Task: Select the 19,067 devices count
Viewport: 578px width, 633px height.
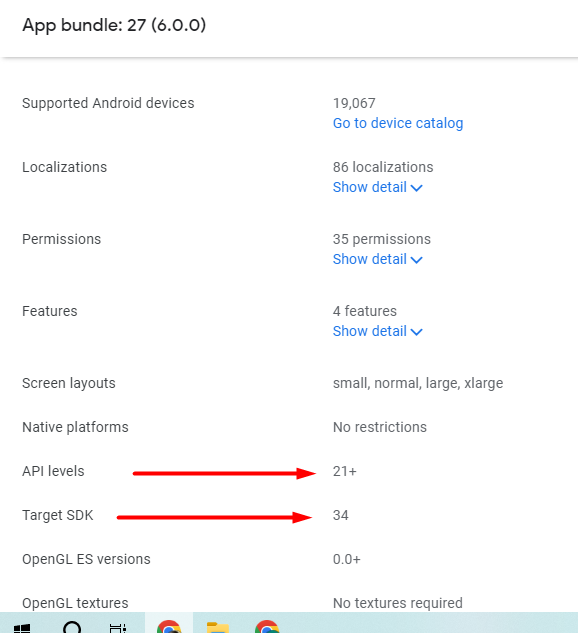Action: (x=354, y=103)
